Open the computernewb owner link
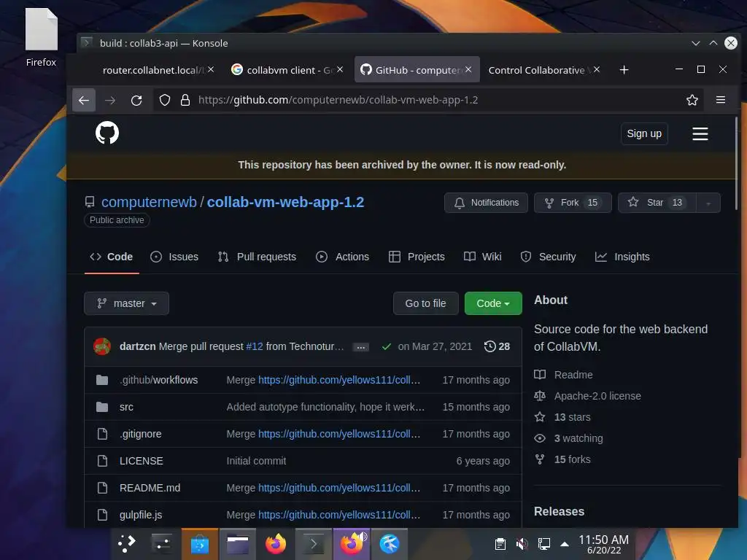The image size is (747, 560). point(149,202)
